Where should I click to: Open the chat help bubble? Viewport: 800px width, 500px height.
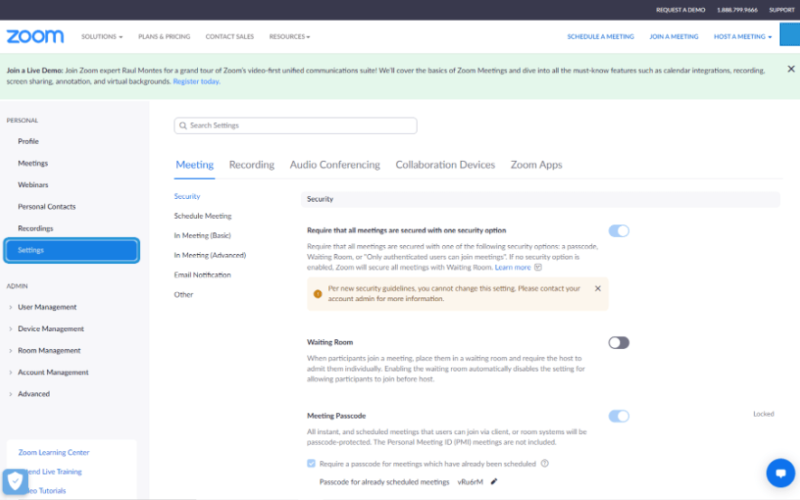tap(781, 473)
